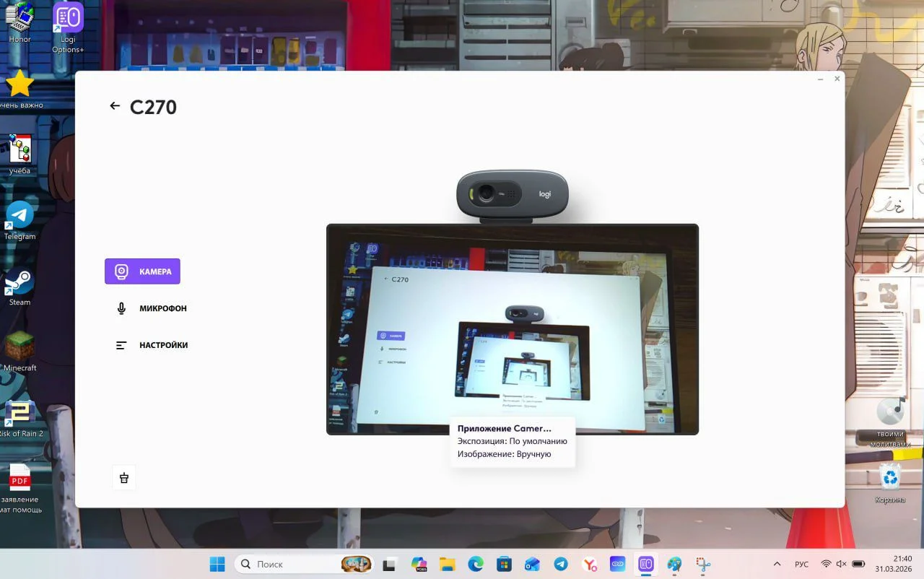Click the active Logi Options+ taskbar icon
Screen dimensions: 924x579
click(646, 564)
